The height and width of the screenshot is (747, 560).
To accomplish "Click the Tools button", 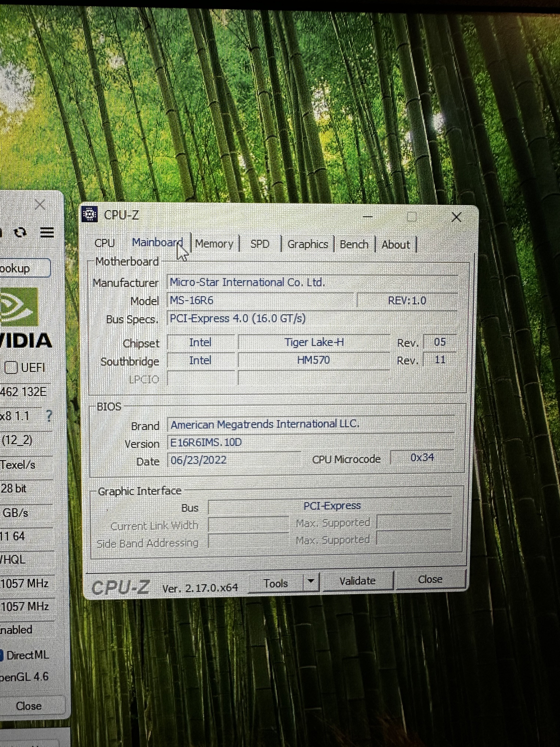I will [x=275, y=583].
